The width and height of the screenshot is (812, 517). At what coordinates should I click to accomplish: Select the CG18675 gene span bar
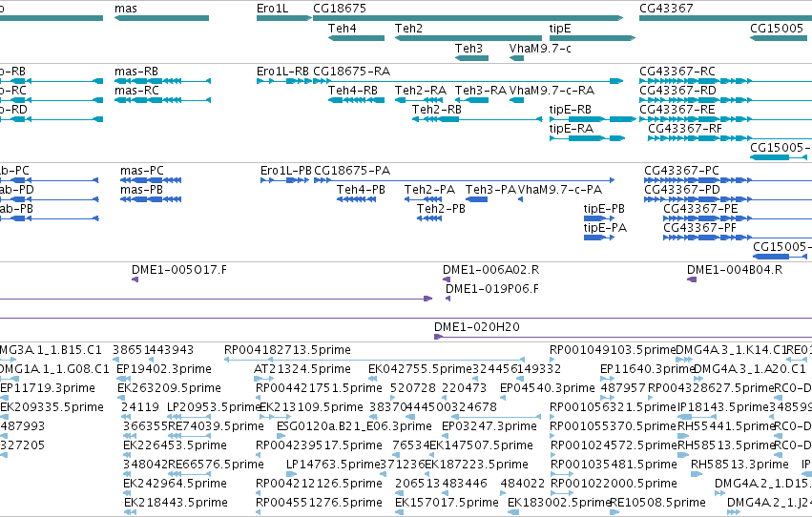point(468,19)
